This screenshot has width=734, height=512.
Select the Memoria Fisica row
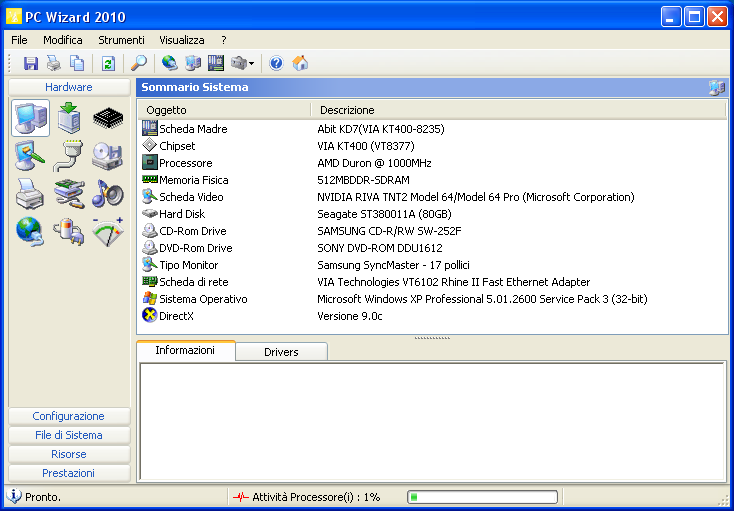(x=432, y=180)
